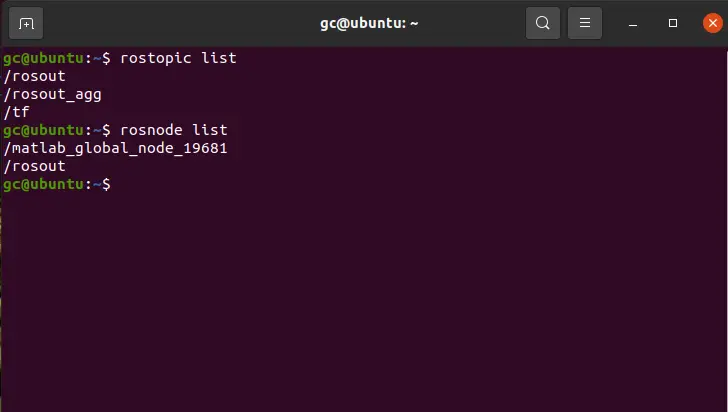Click the /rosout line beneath the matlab node
This screenshot has width=728, height=412.
point(34,166)
